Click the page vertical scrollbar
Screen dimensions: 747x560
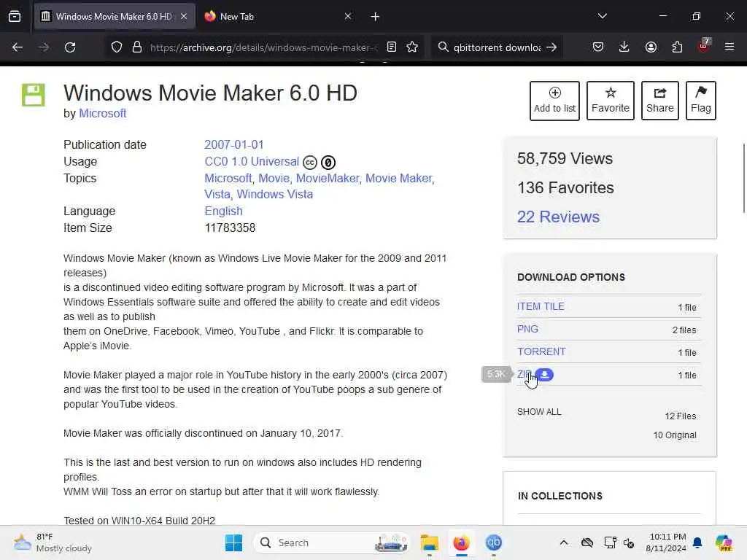pyautogui.click(x=743, y=178)
